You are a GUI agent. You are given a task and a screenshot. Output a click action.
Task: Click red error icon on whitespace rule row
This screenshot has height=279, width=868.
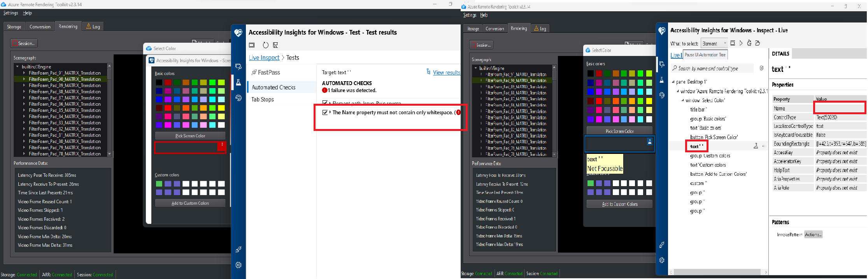point(458,112)
